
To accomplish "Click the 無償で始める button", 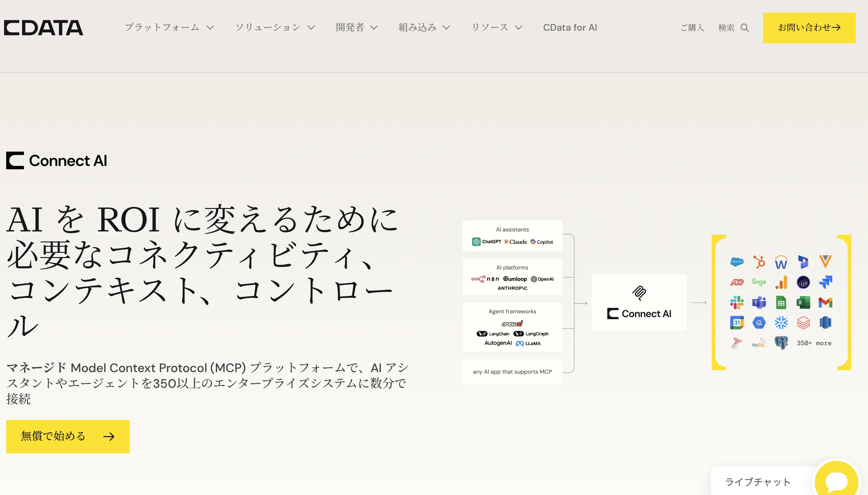I will point(68,436).
